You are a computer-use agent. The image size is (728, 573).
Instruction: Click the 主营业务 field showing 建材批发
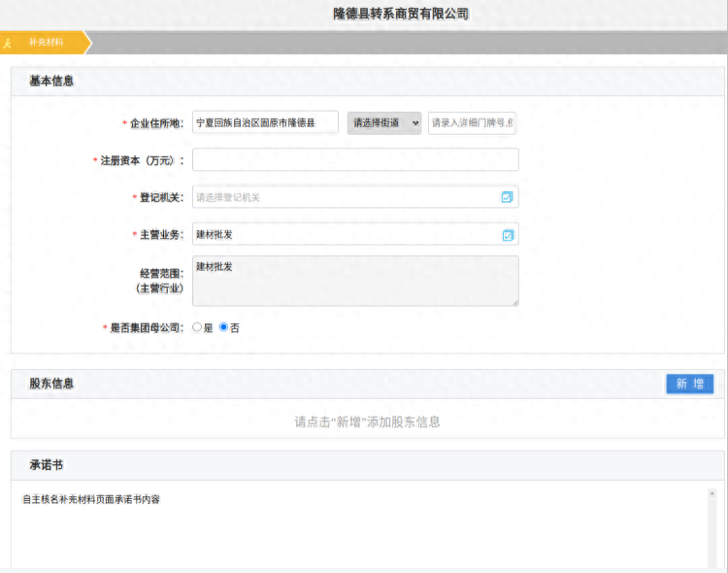345,235
